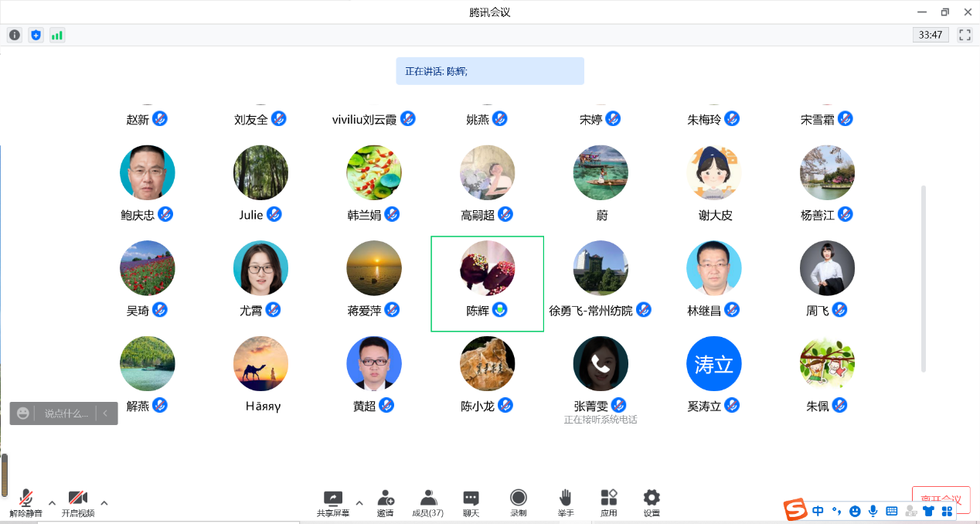Click the muted mic icon next to 黄超

[x=386, y=405]
